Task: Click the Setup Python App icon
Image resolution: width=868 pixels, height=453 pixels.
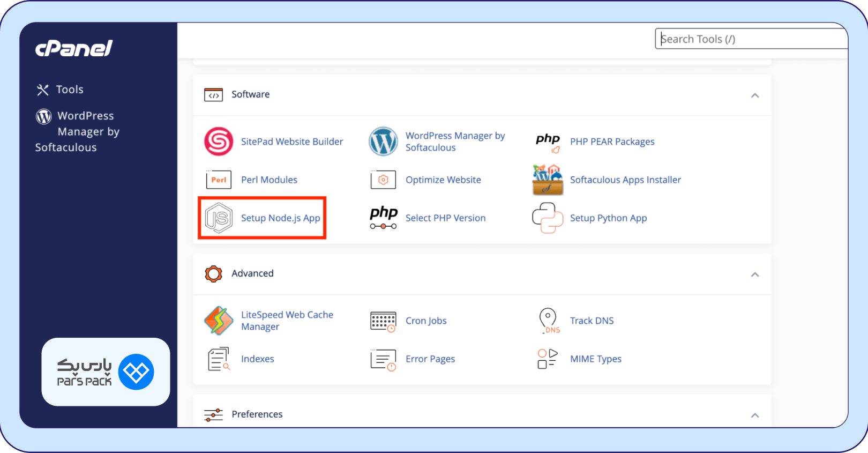Action: (548, 218)
